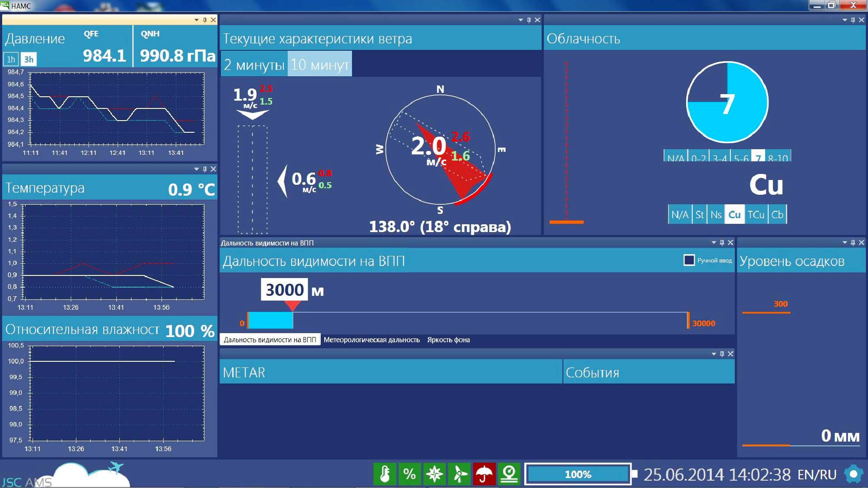Select the METAR header tab
The image size is (868, 488).
(x=391, y=372)
